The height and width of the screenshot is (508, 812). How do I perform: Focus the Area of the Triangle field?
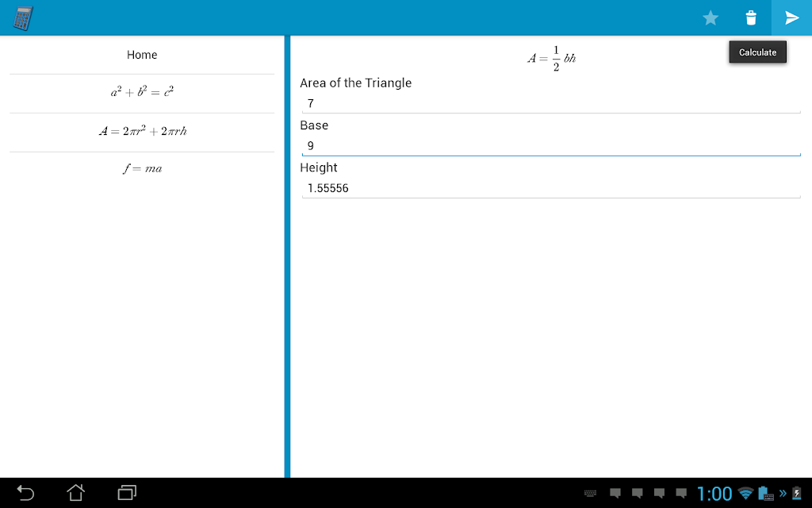coord(551,104)
